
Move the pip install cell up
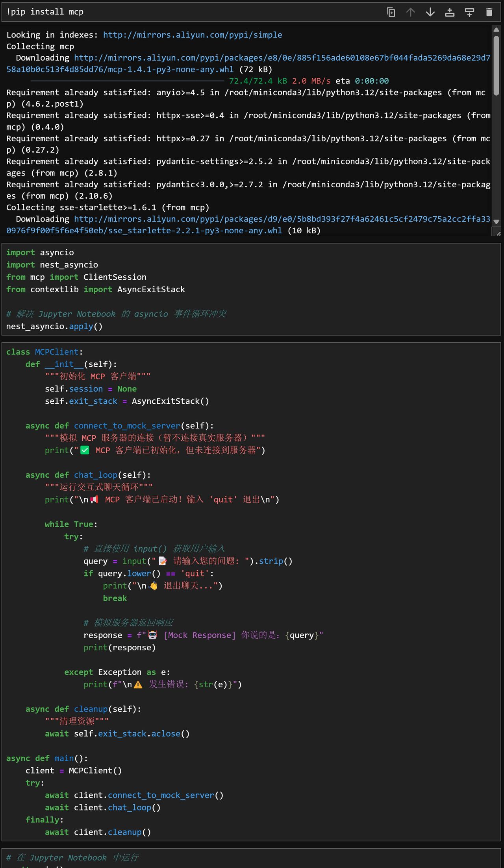(x=410, y=12)
